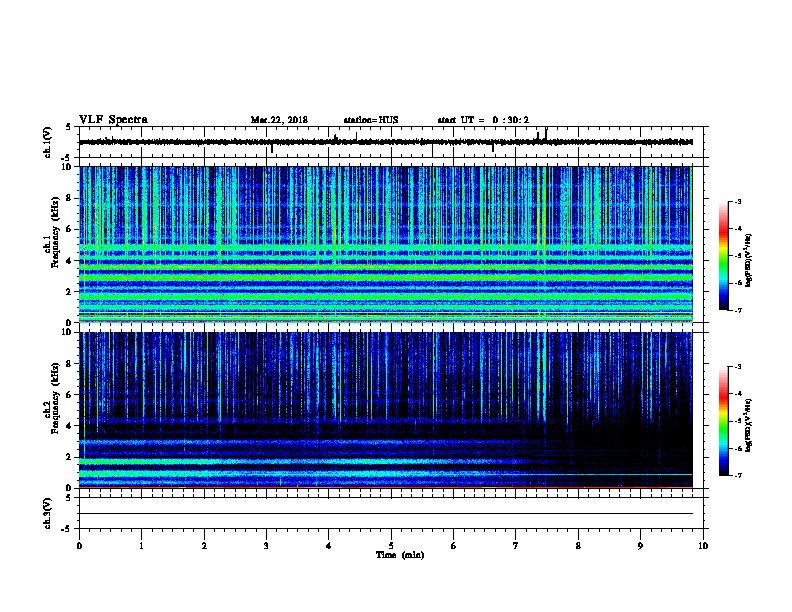The width and height of the screenshot is (792, 612).
Task: Click time axis tick label "2"
Action: (204, 546)
